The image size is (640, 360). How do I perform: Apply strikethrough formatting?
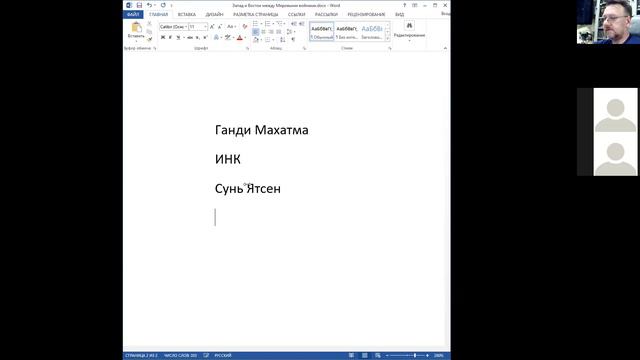point(190,38)
